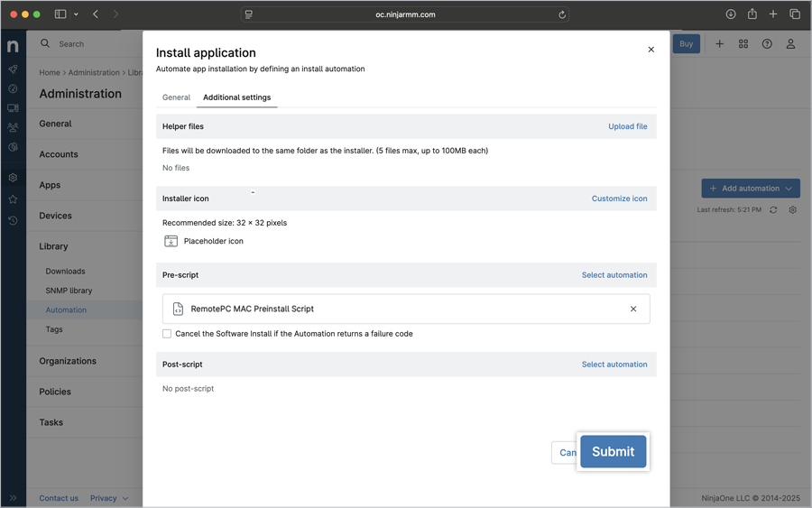The image size is (812, 508).
Task: Switch to the General tab
Action: [176, 97]
